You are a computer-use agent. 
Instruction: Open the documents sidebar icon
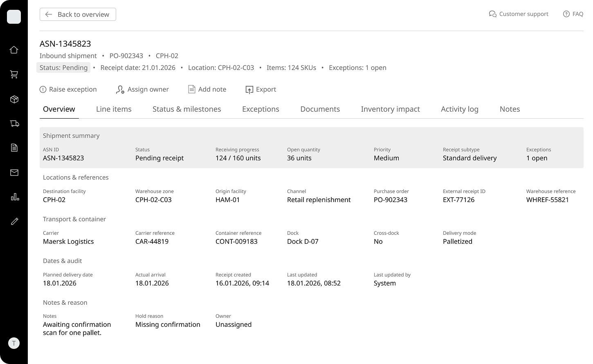tap(14, 148)
